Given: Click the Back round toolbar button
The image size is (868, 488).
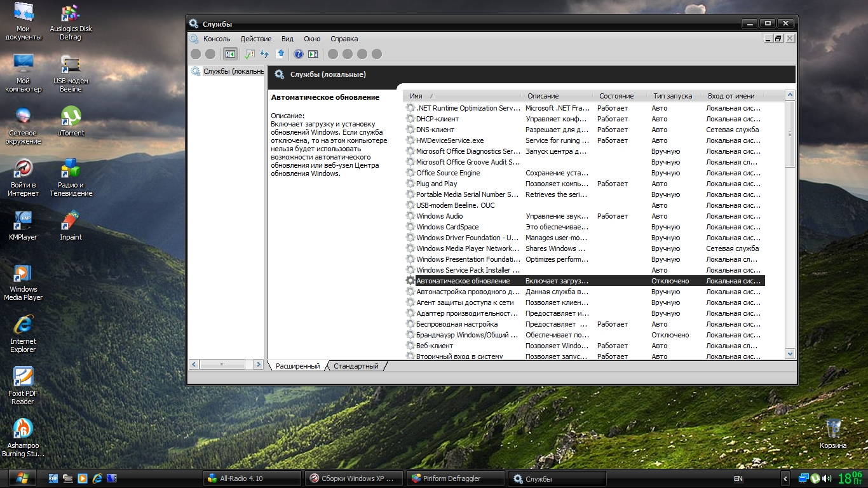Looking at the screenshot, I should pyautogui.click(x=196, y=54).
